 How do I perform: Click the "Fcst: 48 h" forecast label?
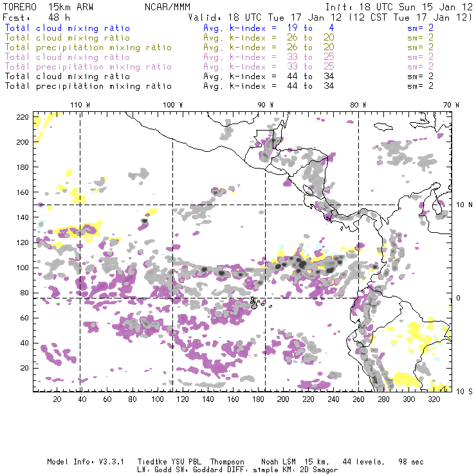tap(36, 17)
